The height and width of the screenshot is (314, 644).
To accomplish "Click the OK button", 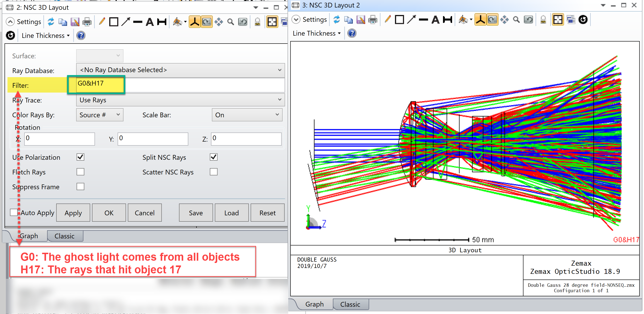I will tap(109, 213).
